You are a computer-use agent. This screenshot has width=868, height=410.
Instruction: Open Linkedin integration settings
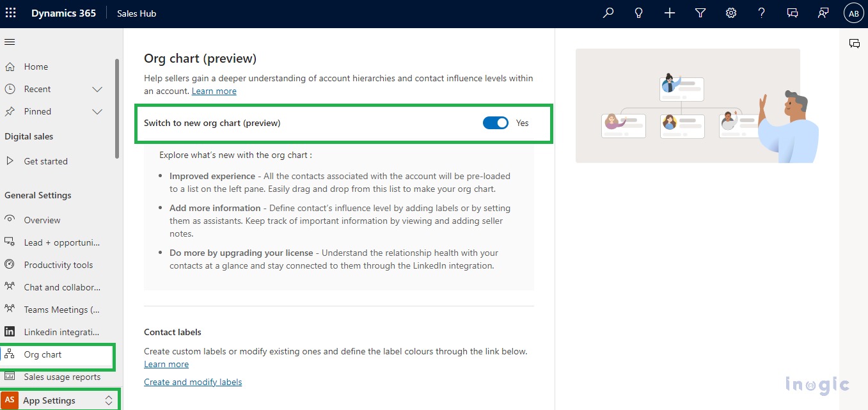62,332
